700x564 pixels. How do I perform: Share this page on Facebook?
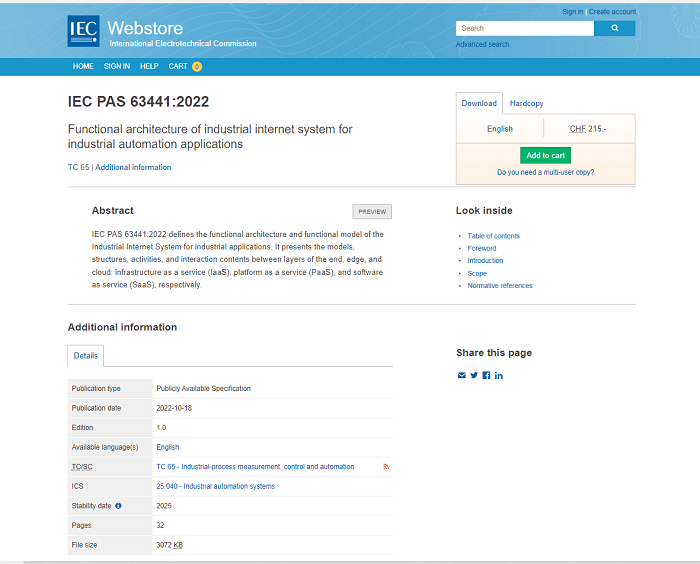[x=486, y=375]
